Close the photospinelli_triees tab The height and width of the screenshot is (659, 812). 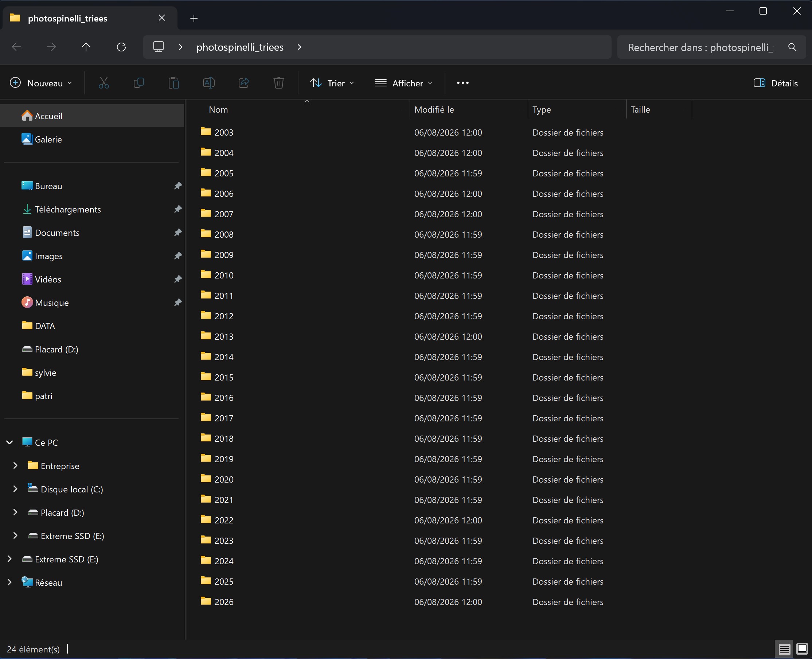(x=162, y=18)
